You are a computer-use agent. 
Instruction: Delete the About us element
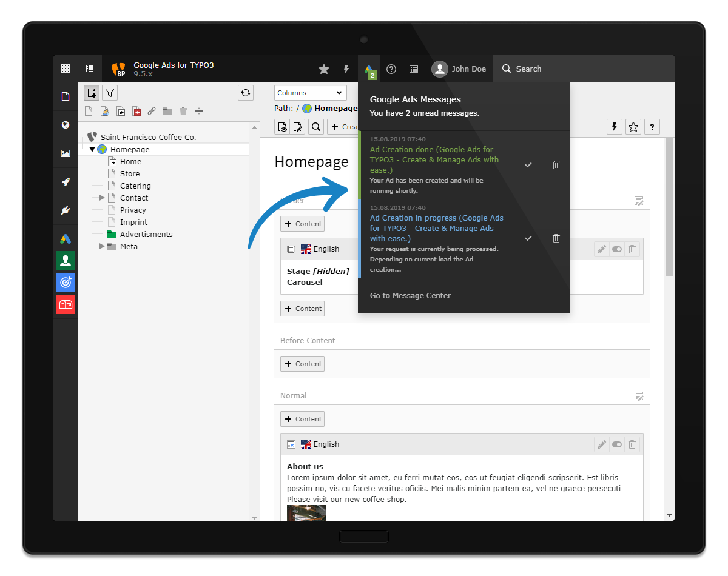632,444
